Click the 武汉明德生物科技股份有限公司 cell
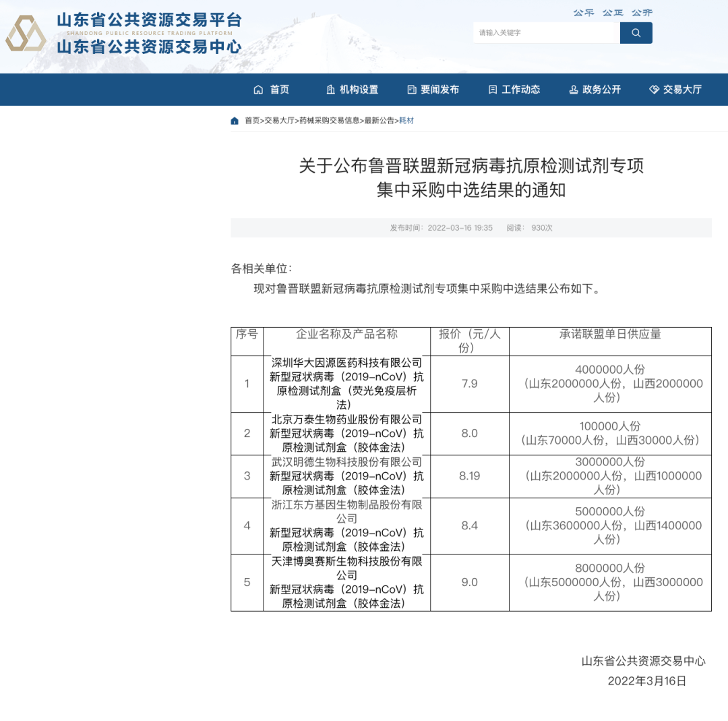 pos(347,476)
